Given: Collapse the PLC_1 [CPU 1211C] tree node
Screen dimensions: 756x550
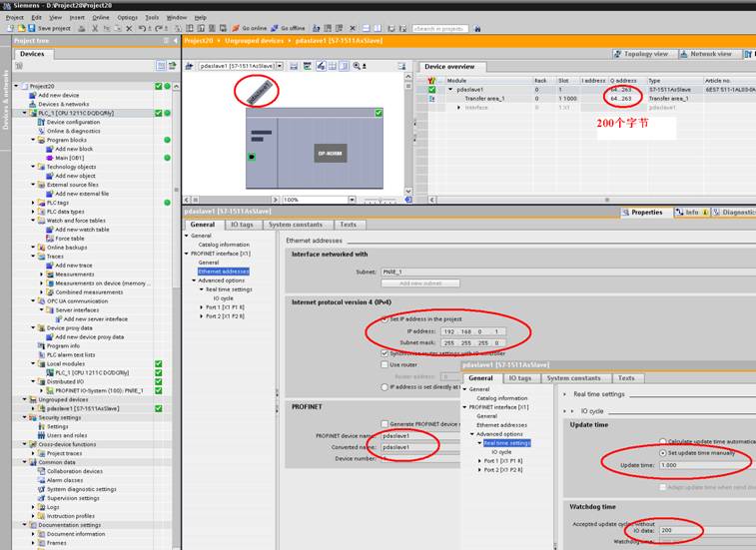Looking at the screenshot, I should tap(25, 113).
